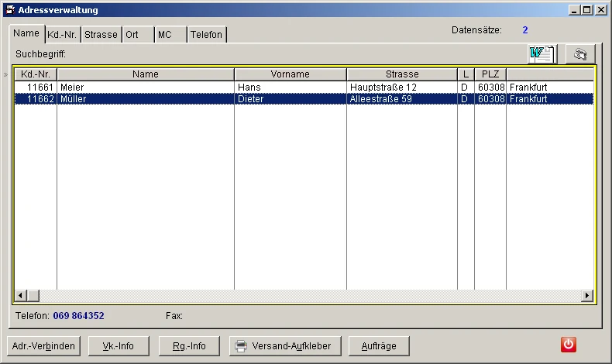Click the Strasse column header
Image resolution: width=612 pixels, height=364 pixels.
tap(402, 74)
